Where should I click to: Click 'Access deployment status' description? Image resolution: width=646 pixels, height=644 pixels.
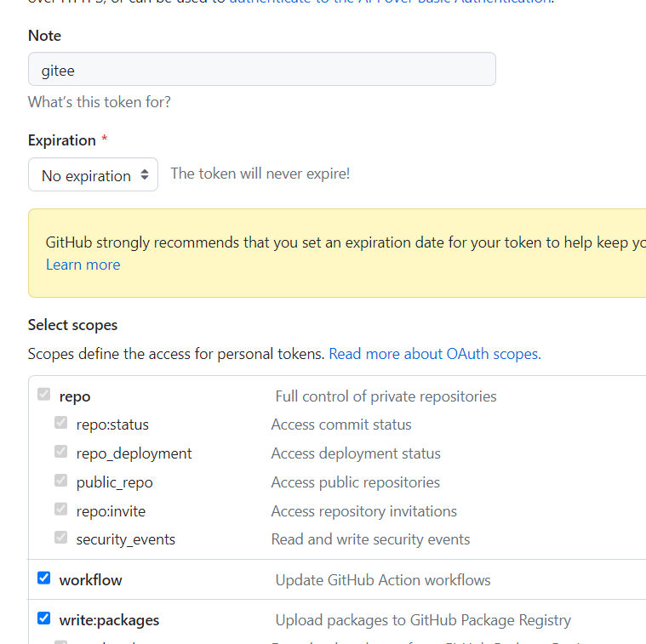(356, 453)
